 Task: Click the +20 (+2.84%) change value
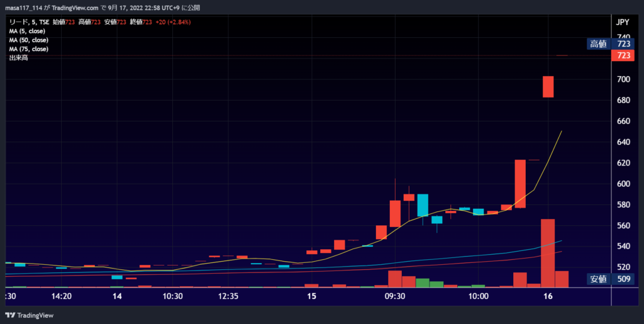click(x=174, y=22)
